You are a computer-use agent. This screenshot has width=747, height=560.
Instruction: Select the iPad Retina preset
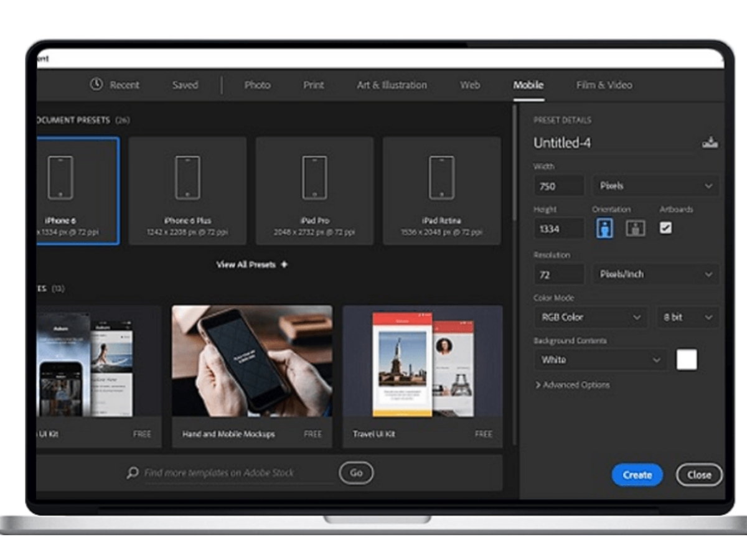pos(441,190)
